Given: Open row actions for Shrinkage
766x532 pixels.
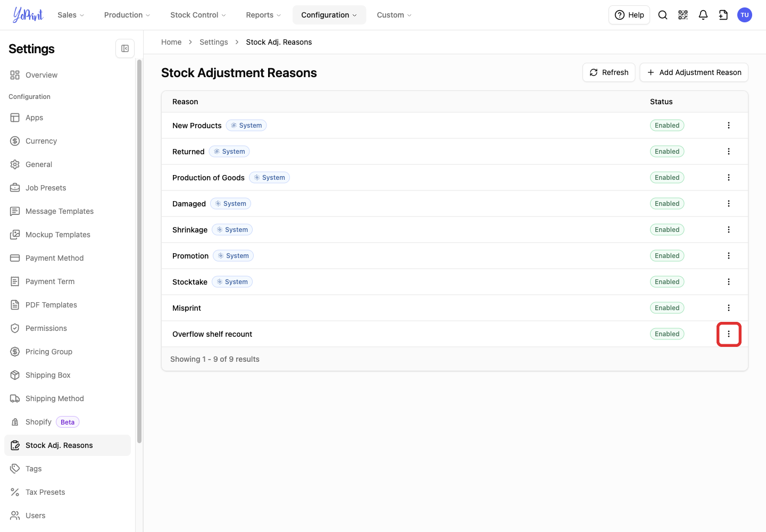Looking at the screenshot, I should [729, 230].
